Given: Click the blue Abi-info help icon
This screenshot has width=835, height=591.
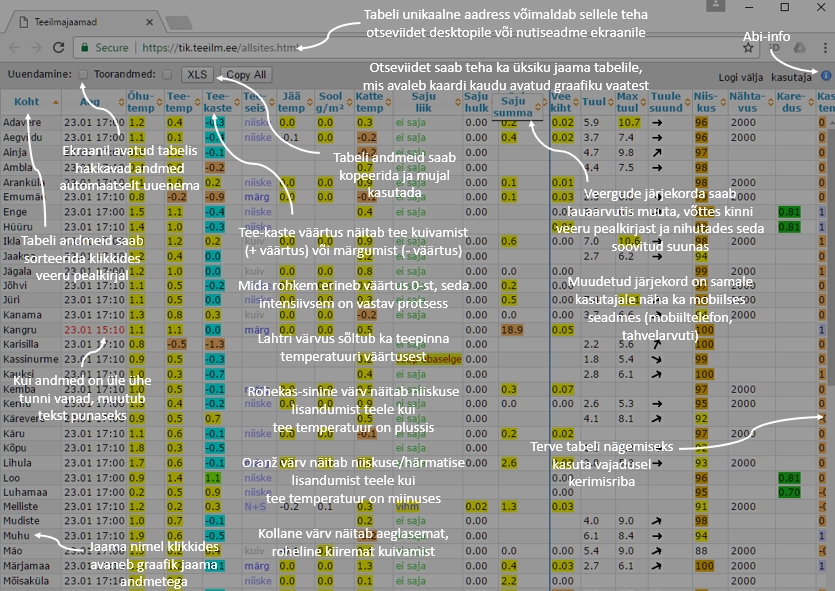Looking at the screenshot, I should [x=825, y=75].
